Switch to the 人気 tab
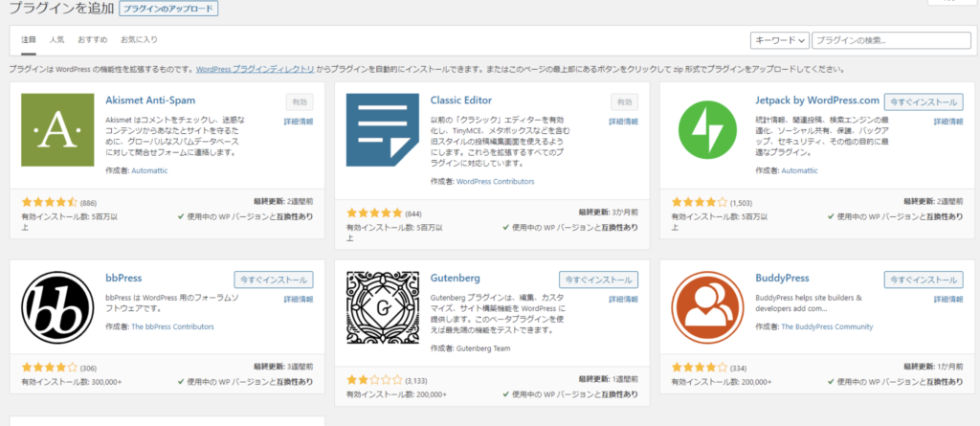980x426 pixels. coord(56,39)
